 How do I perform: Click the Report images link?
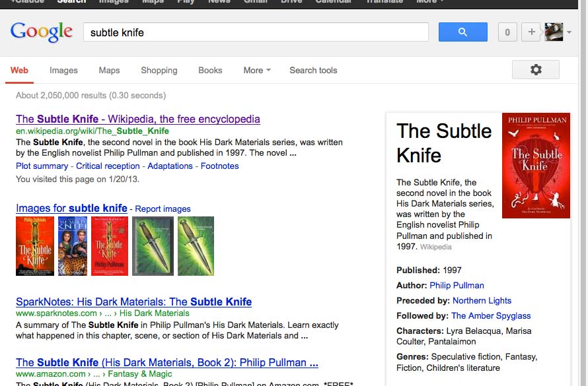click(163, 209)
